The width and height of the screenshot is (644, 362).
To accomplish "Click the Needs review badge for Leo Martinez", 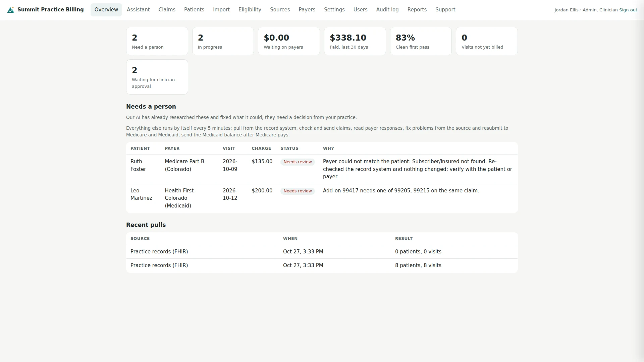I will 298,191.
